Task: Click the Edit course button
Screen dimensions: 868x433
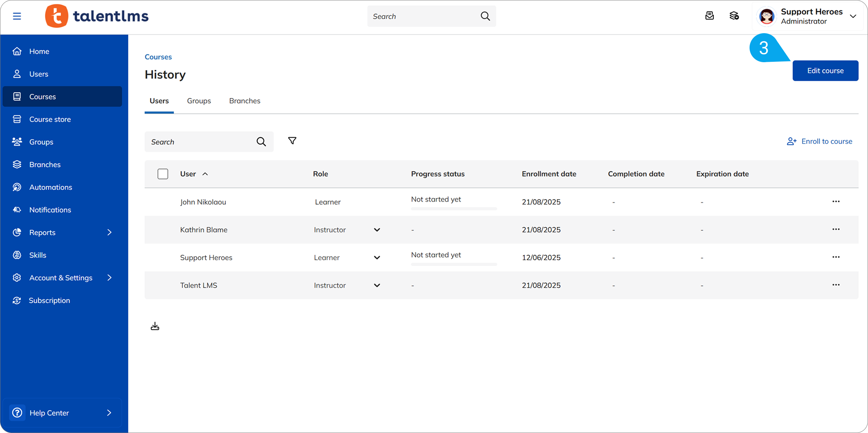Action: coord(825,71)
